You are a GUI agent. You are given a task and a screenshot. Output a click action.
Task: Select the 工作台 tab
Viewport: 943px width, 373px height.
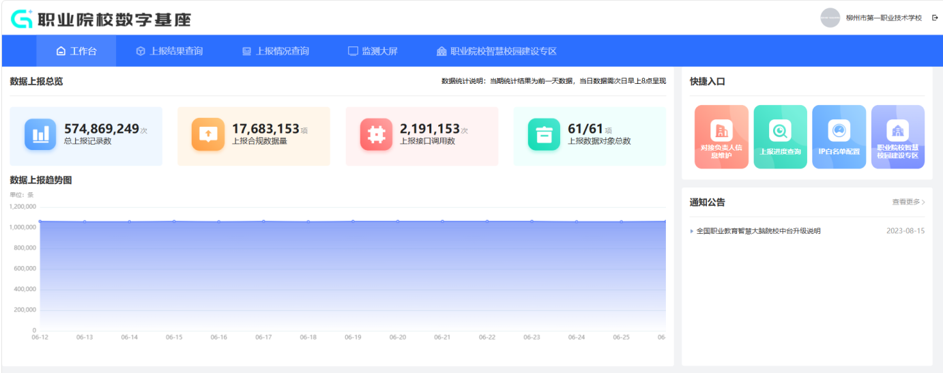[x=76, y=51]
